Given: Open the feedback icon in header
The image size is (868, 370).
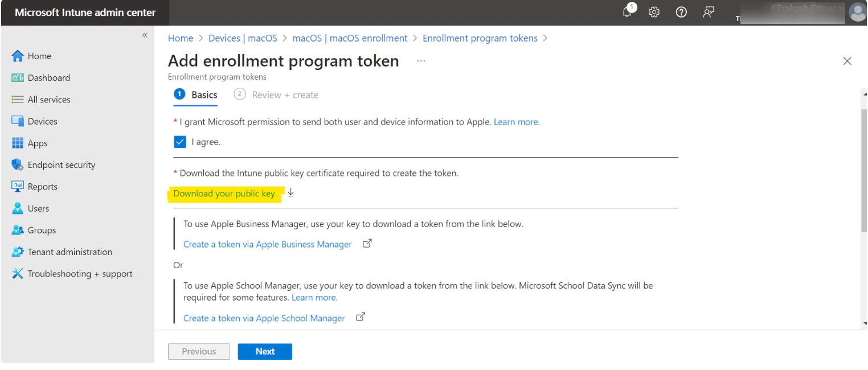Looking at the screenshot, I should 709,12.
